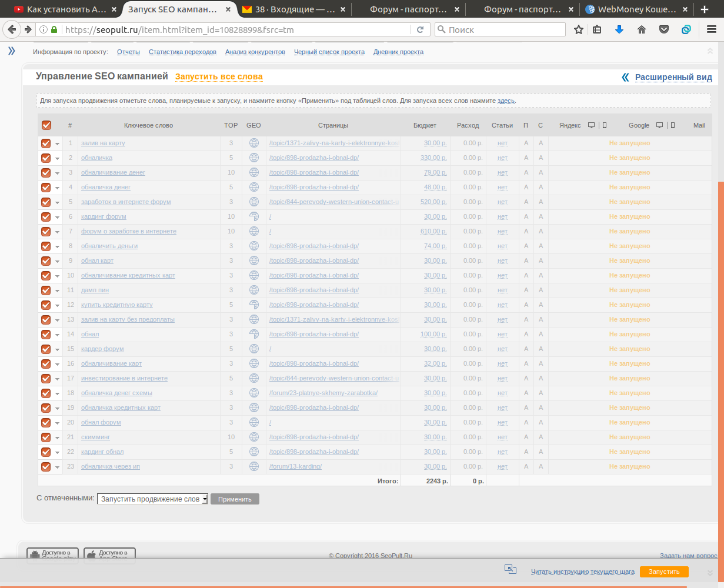The width and height of the screenshot is (724, 588).
Task: Expand row arrow for инвестирование в интернете
Action: click(x=57, y=379)
